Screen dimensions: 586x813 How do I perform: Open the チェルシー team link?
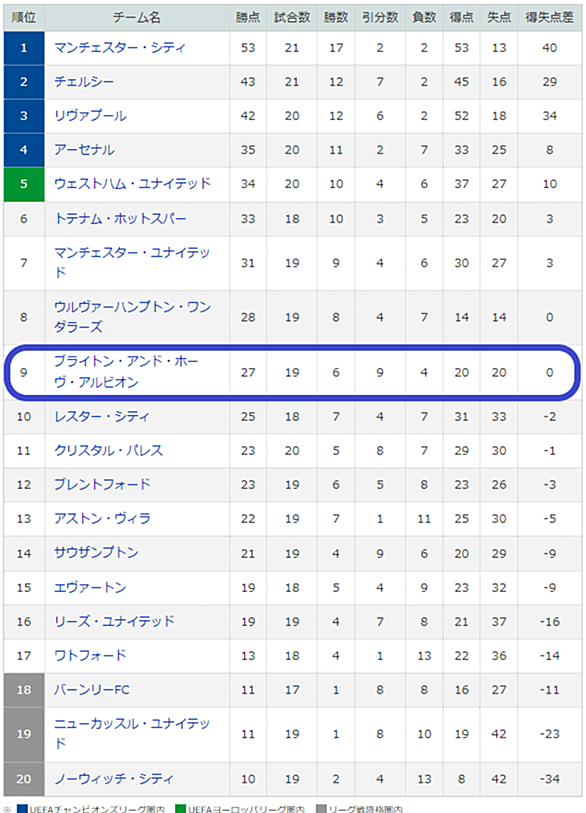click(84, 82)
